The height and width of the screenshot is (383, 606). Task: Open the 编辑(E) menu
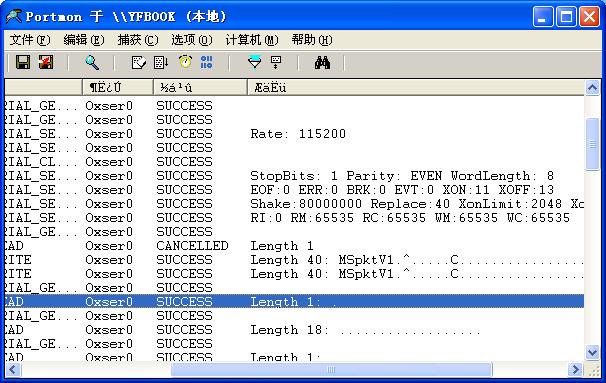click(x=84, y=40)
